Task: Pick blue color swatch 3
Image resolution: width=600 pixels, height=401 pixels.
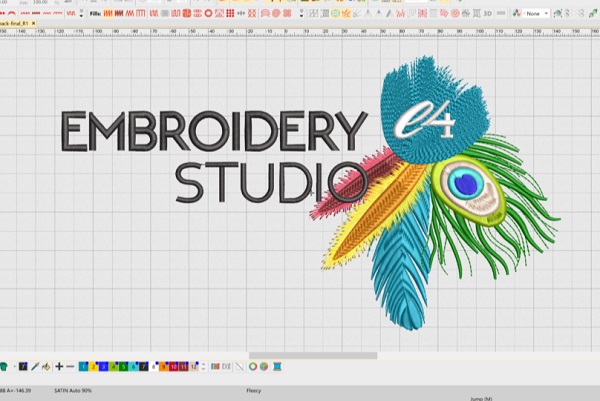Action: (103, 367)
